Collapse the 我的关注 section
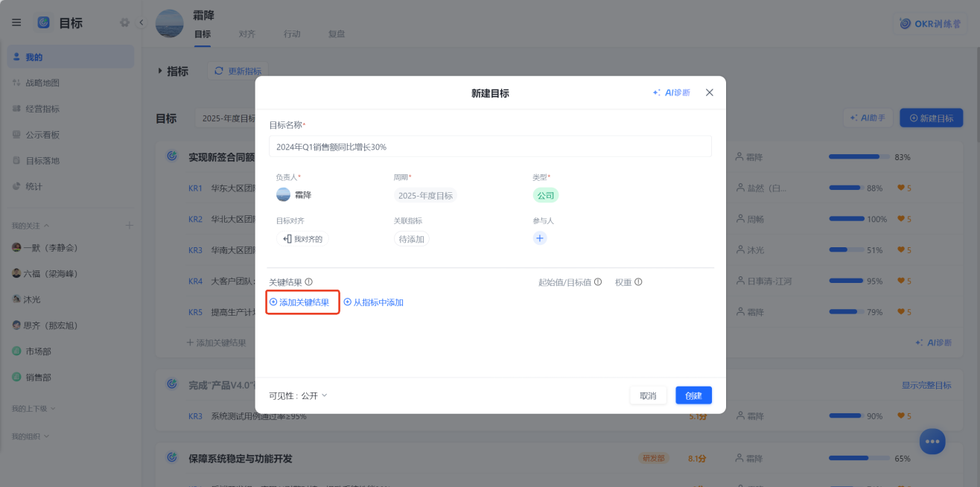980x487 pixels. click(47, 225)
